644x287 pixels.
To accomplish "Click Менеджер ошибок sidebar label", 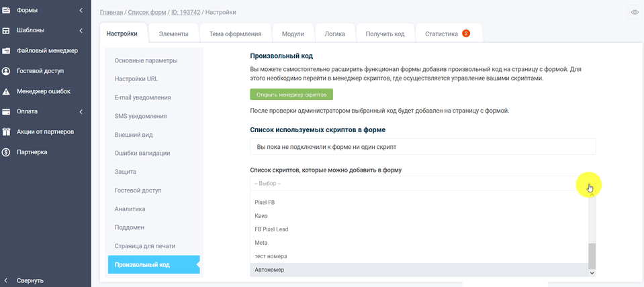I will [44, 91].
